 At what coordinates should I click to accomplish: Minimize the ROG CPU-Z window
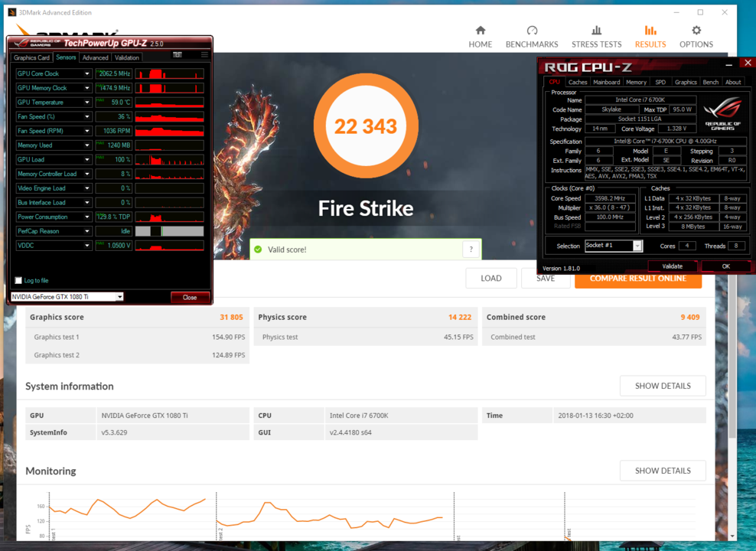(729, 64)
